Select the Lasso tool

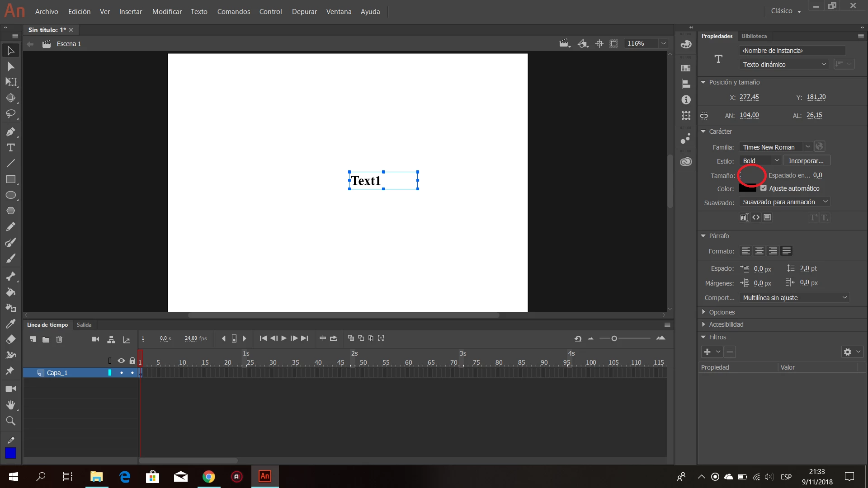tap(11, 114)
